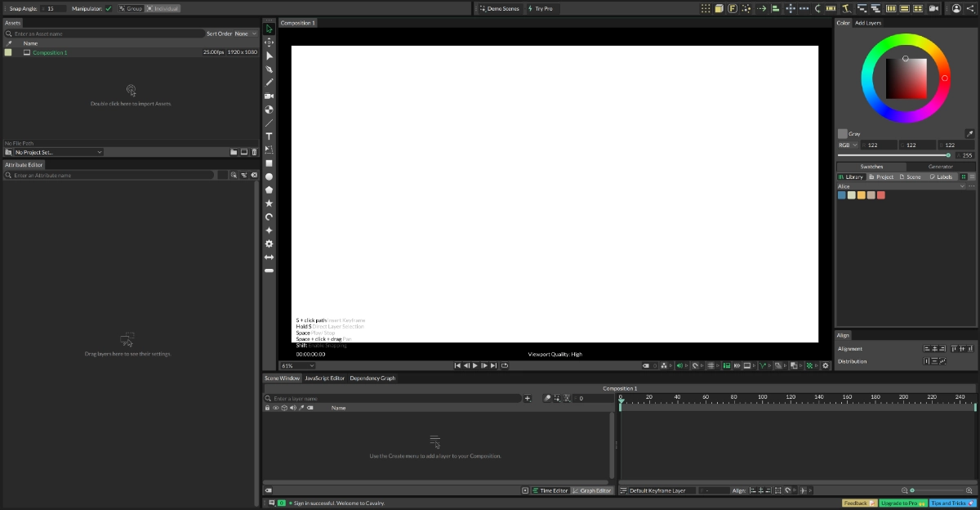Expand the Alice swatch palette dropdown
The width and height of the screenshot is (980, 510).
point(961,186)
